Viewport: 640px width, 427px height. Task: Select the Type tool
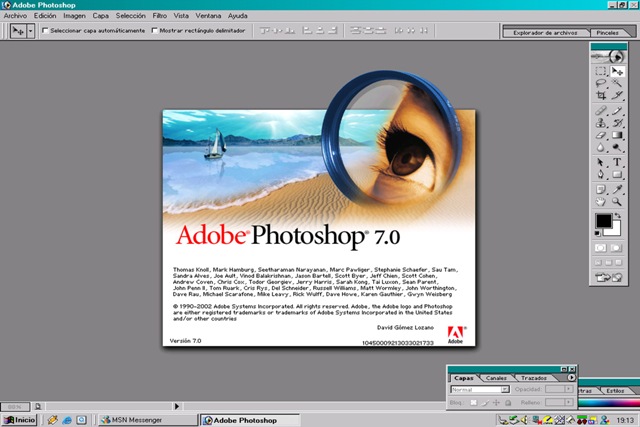click(617, 162)
